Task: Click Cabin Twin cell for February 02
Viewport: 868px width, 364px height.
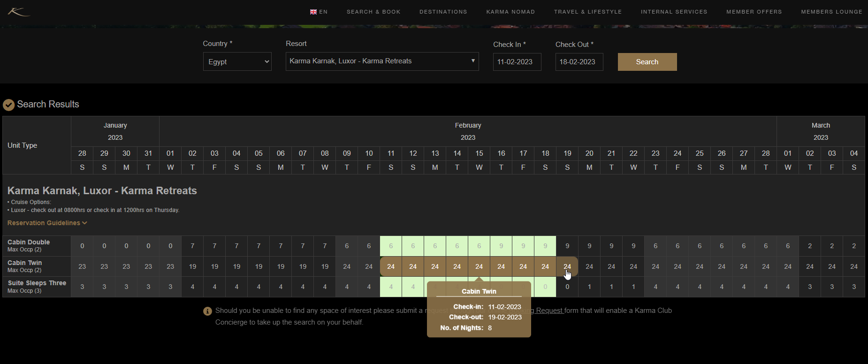Action: click(x=192, y=266)
